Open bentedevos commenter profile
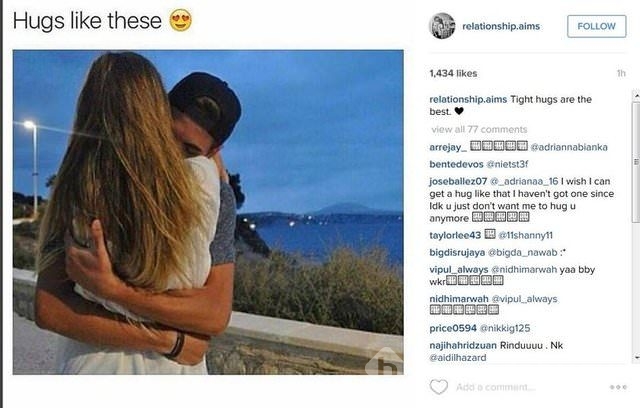 point(456,164)
